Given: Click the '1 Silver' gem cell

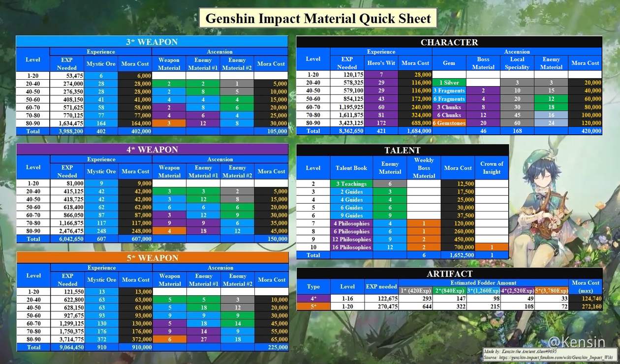Looking at the screenshot, I should (449, 83).
